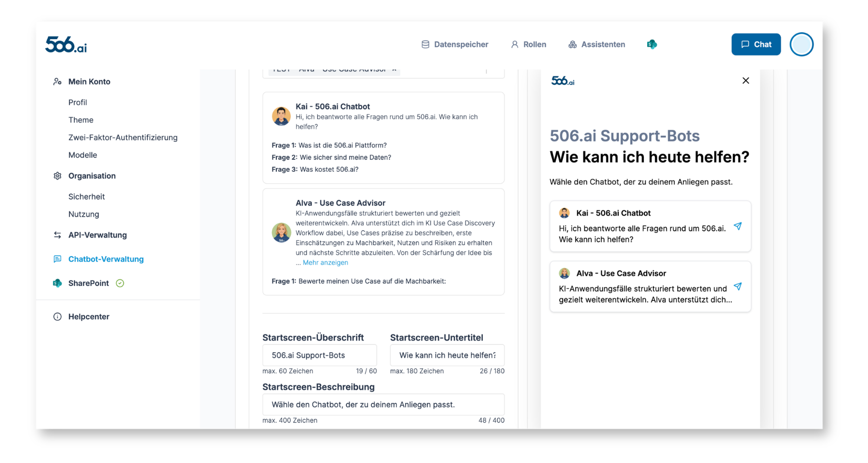Viewport: 868px width, 463px height.
Task: Focus the Startscreen-Überschrift input field
Action: (319, 355)
